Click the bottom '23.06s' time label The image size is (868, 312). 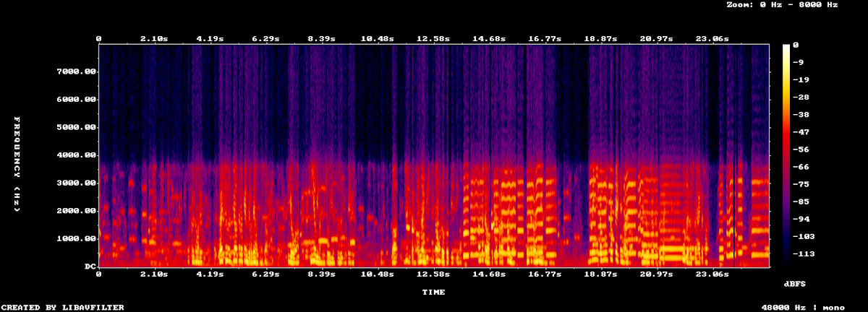coord(711,274)
